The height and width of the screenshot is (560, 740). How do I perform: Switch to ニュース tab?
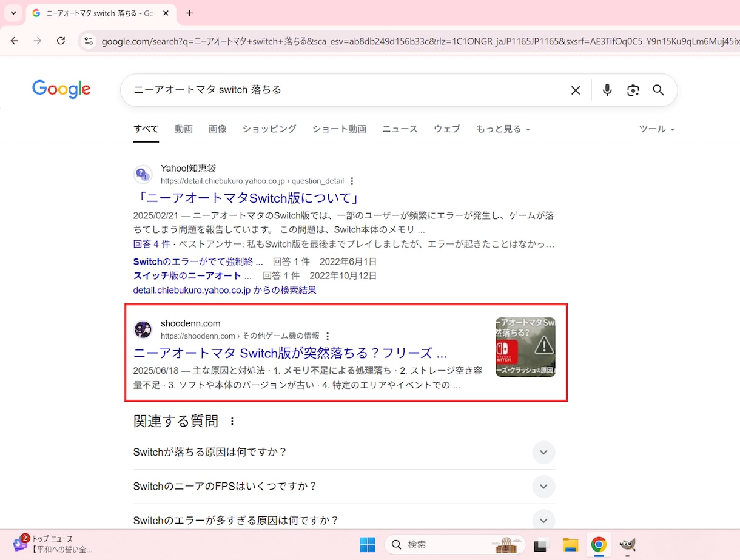pos(400,129)
